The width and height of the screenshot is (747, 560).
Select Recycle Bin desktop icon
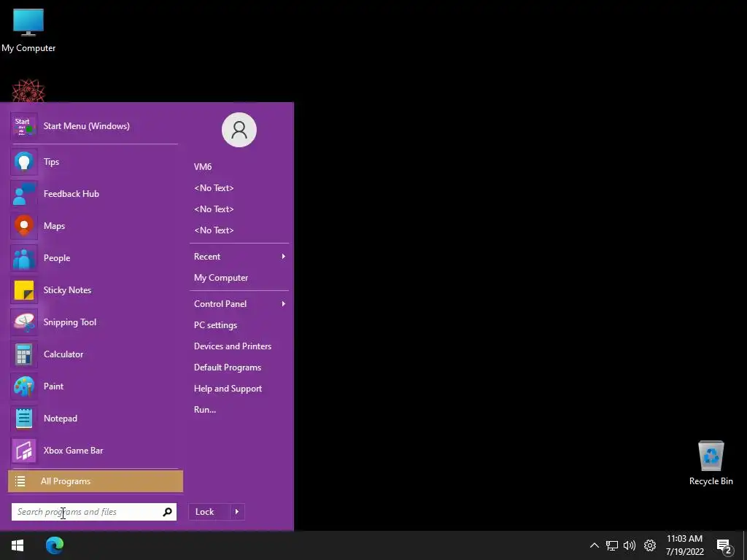[x=711, y=463]
